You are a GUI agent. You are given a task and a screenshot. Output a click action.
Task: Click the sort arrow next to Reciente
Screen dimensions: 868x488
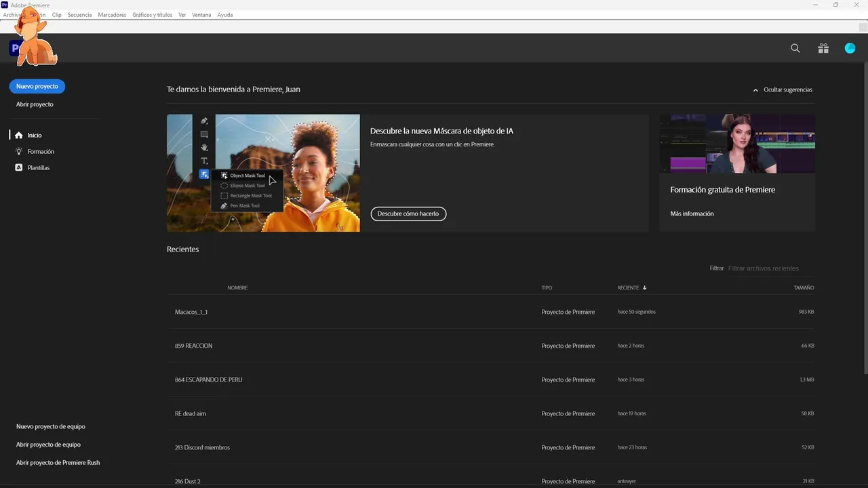[x=644, y=288]
